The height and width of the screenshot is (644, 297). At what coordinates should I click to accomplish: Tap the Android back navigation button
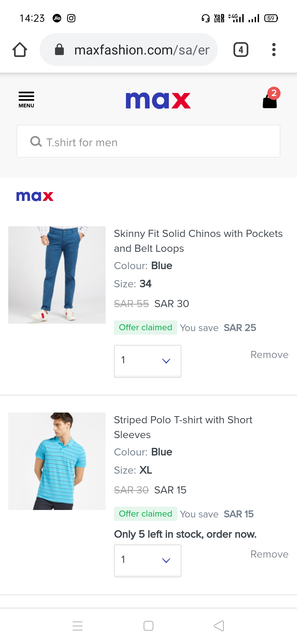219,626
